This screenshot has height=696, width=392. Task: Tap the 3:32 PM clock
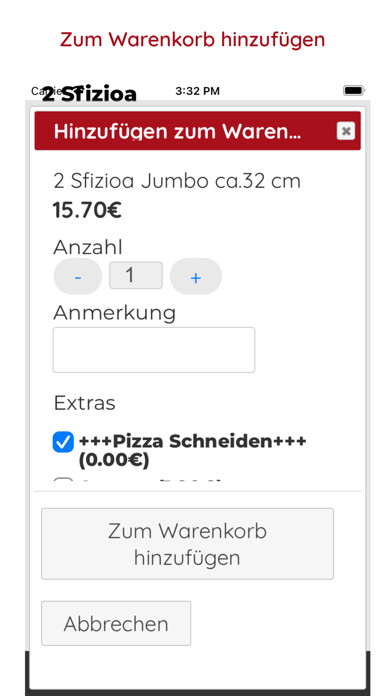[197, 91]
